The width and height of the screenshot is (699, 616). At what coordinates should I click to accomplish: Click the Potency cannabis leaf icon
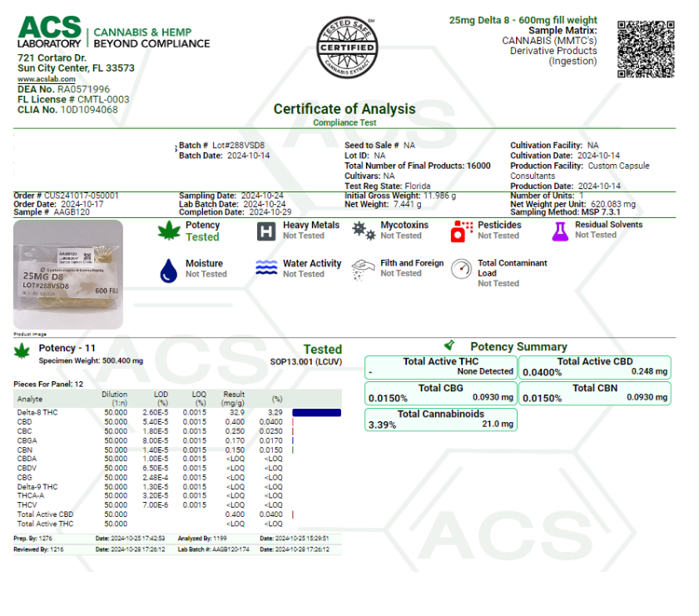169,231
